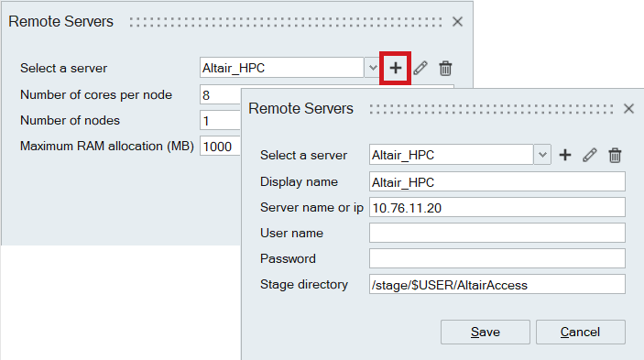Save the server settings
This screenshot has height=360, width=644.
486,332
